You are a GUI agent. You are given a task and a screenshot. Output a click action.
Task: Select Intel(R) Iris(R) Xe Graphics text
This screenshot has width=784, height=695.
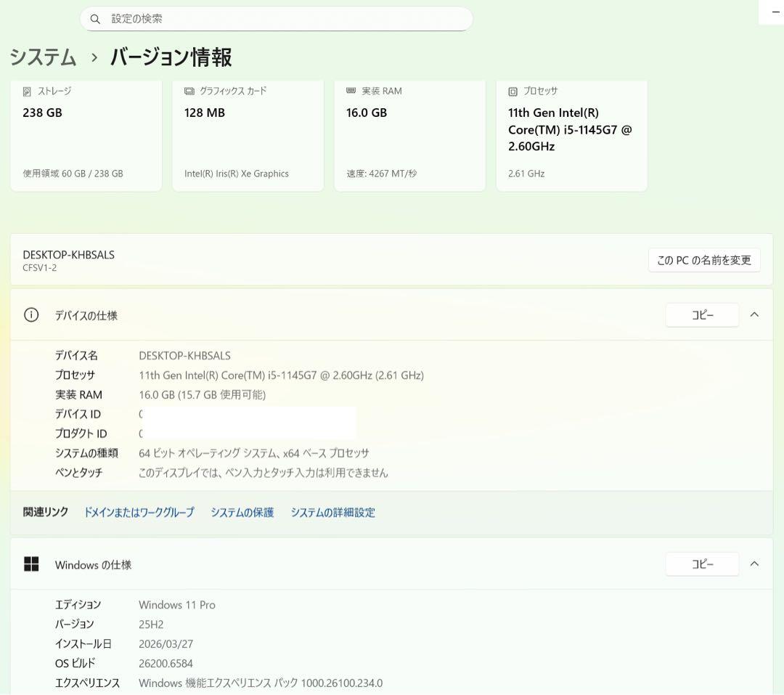pyautogui.click(x=237, y=174)
